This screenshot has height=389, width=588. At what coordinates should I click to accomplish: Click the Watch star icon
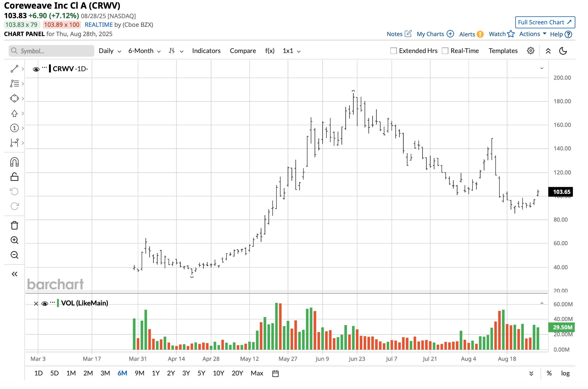coord(511,34)
